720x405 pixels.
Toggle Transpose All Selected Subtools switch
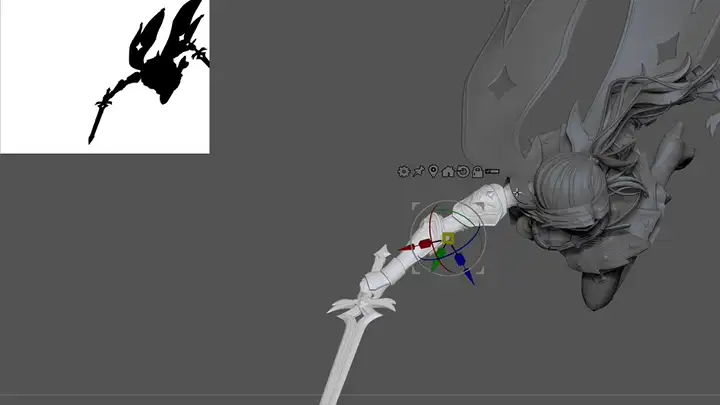coord(493,172)
